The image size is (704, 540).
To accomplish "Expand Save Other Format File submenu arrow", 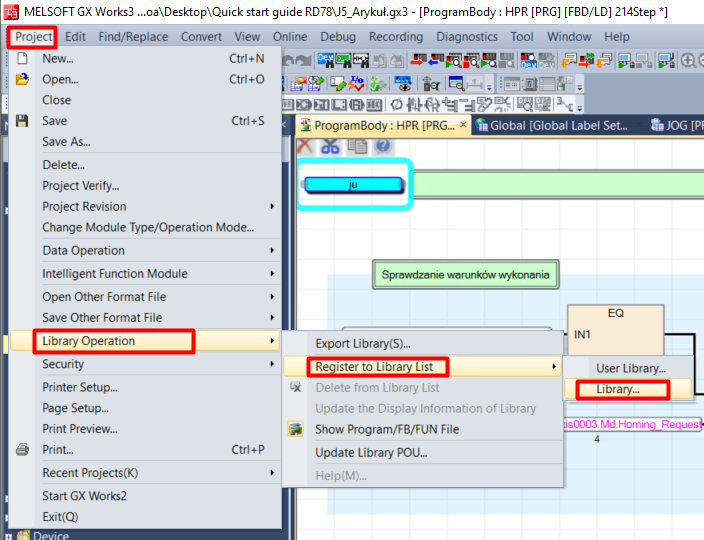I will pos(272,317).
